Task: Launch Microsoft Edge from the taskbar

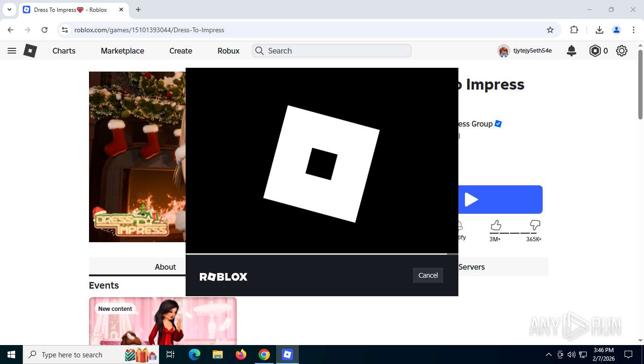Action: tap(195, 355)
